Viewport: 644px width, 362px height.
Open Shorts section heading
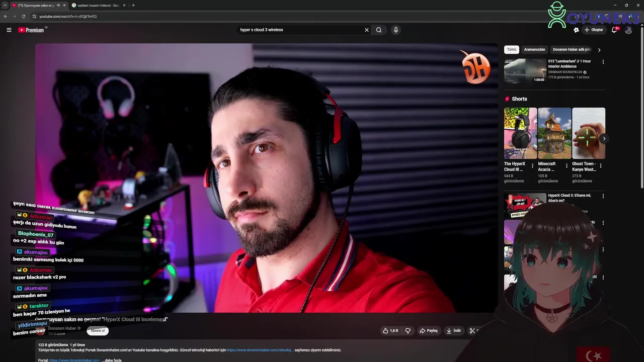click(x=519, y=99)
